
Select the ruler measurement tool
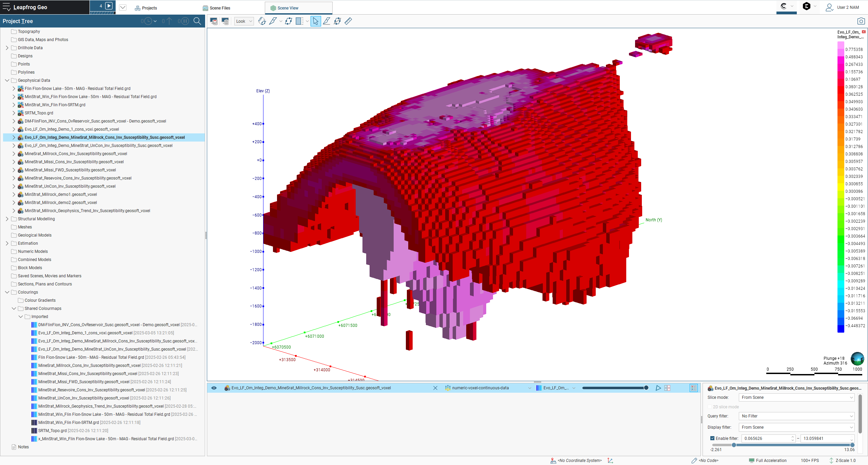348,21
